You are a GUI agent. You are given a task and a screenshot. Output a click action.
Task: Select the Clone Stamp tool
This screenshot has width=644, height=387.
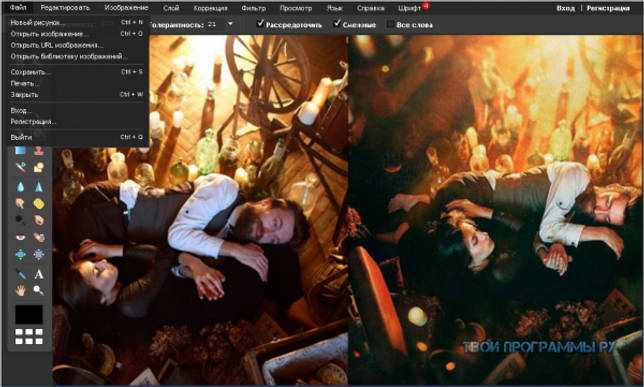tap(39, 150)
